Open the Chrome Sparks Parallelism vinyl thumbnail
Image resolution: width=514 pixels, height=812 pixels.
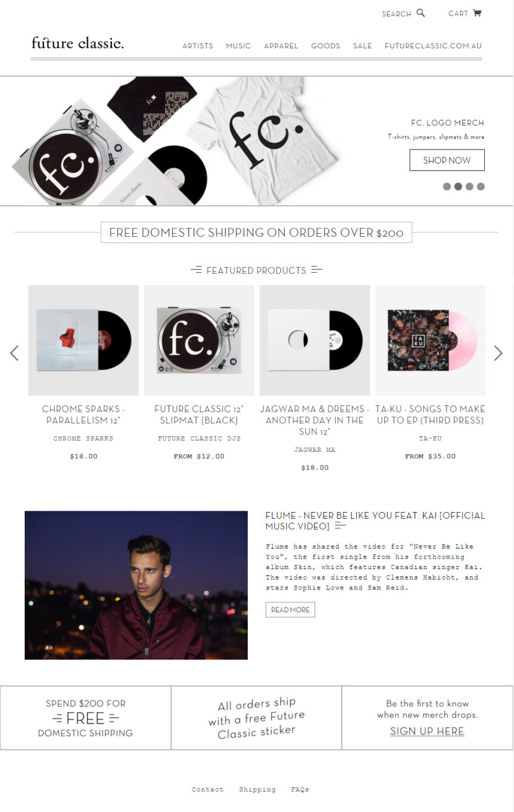pos(84,340)
